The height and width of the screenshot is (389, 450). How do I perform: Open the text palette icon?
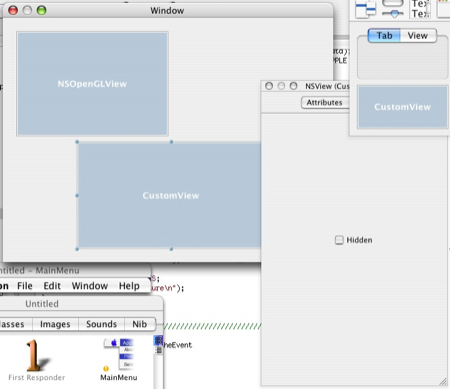click(x=420, y=9)
